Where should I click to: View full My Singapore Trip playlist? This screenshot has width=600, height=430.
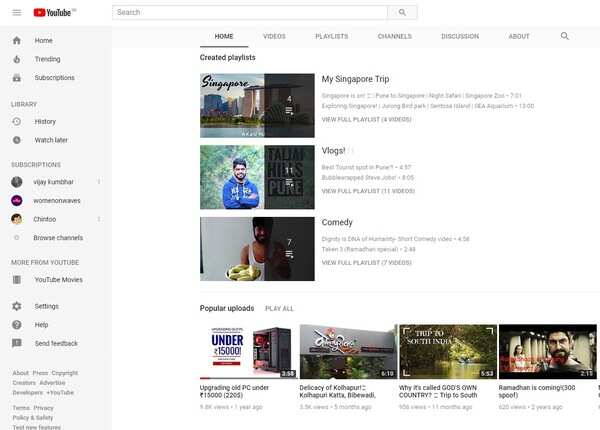tap(366, 119)
